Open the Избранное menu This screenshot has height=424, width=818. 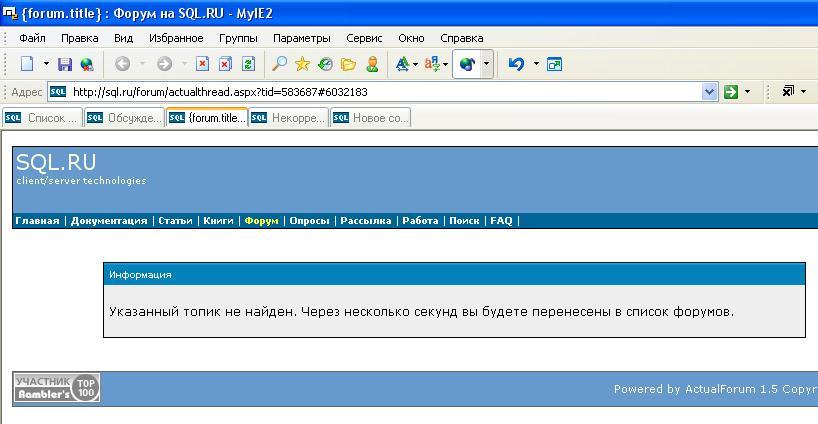pos(176,38)
